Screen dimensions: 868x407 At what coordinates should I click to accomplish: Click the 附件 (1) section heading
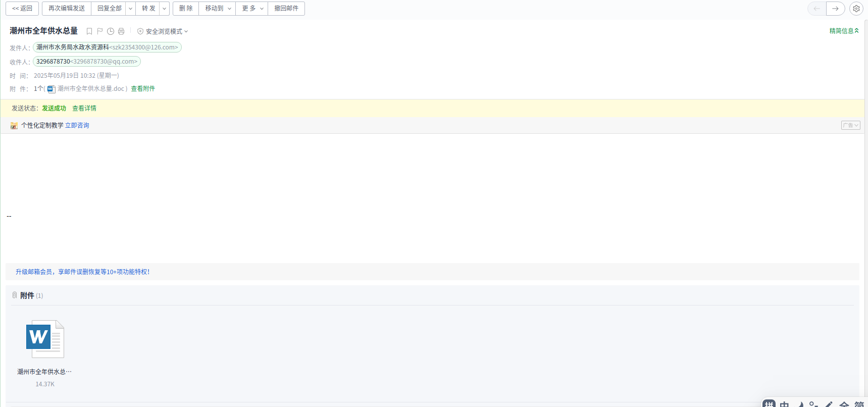[31, 296]
